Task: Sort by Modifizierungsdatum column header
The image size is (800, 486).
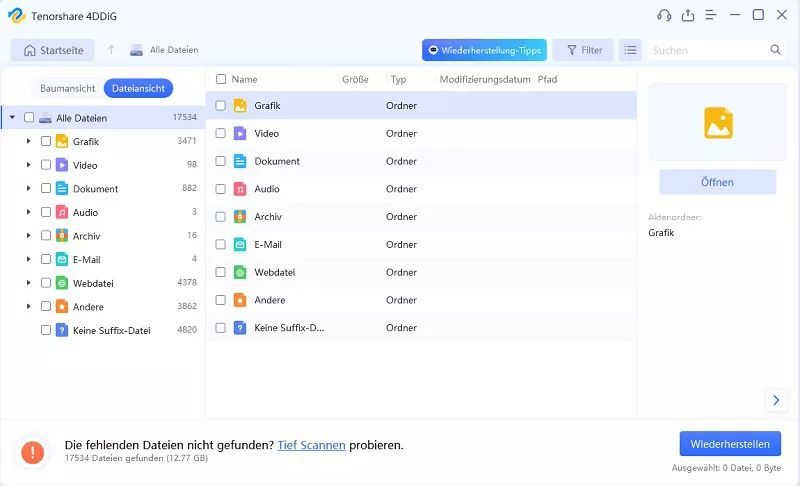Action: [x=485, y=79]
